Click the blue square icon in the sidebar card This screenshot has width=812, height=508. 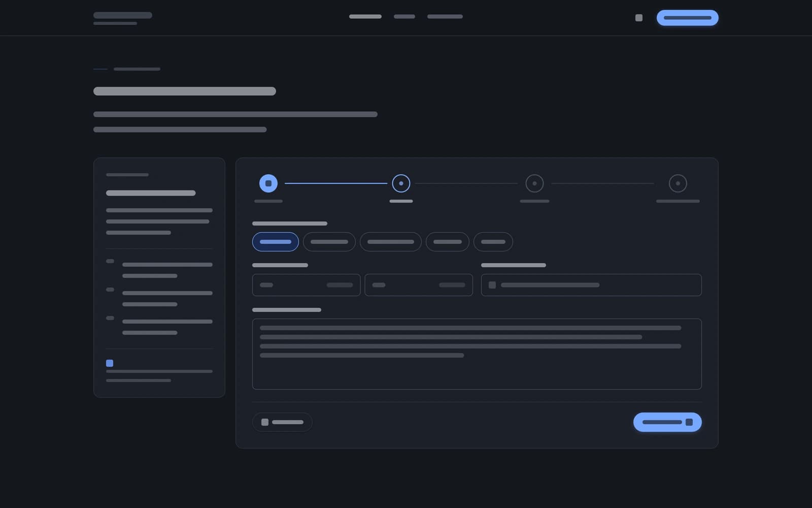(110, 363)
